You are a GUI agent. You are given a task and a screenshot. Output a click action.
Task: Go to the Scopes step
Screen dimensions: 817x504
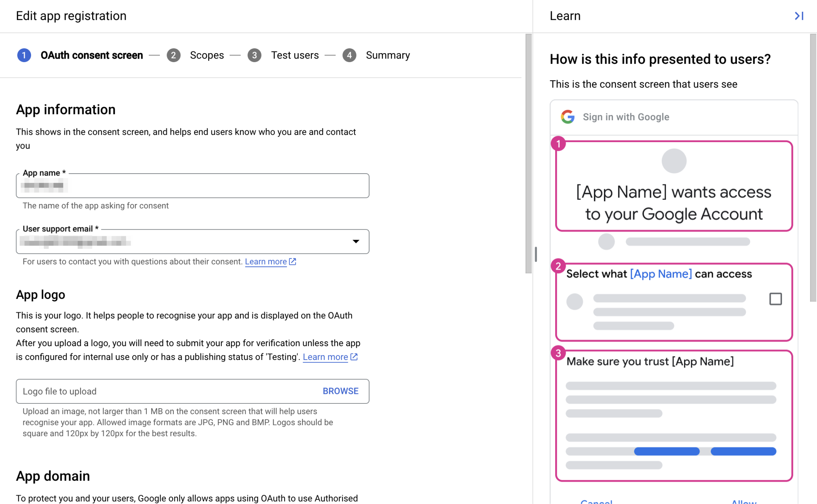pyautogui.click(x=207, y=55)
